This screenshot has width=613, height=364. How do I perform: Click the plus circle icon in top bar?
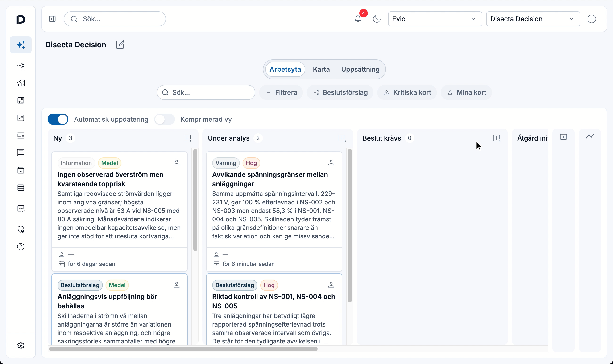click(592, 19)
